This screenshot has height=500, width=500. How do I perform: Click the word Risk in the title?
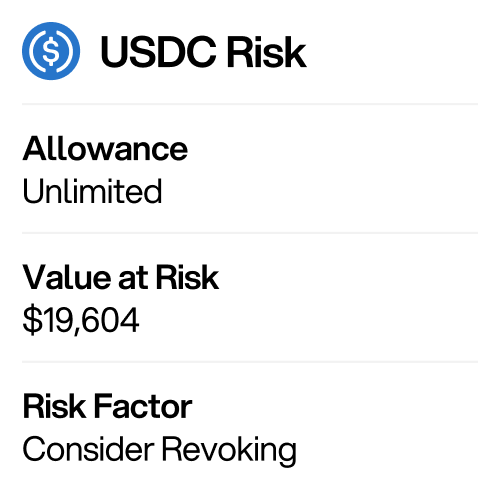pos(267,52)
